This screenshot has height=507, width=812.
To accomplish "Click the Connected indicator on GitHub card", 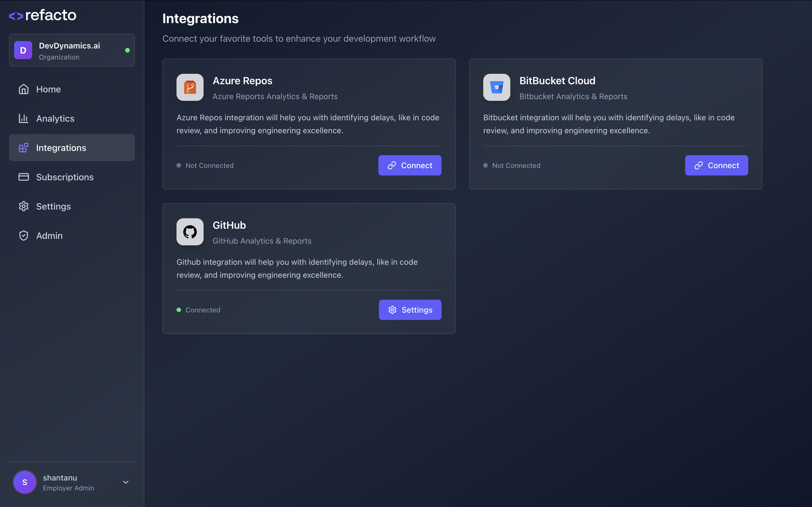I will pyautogui.click(x=198, y=310).
